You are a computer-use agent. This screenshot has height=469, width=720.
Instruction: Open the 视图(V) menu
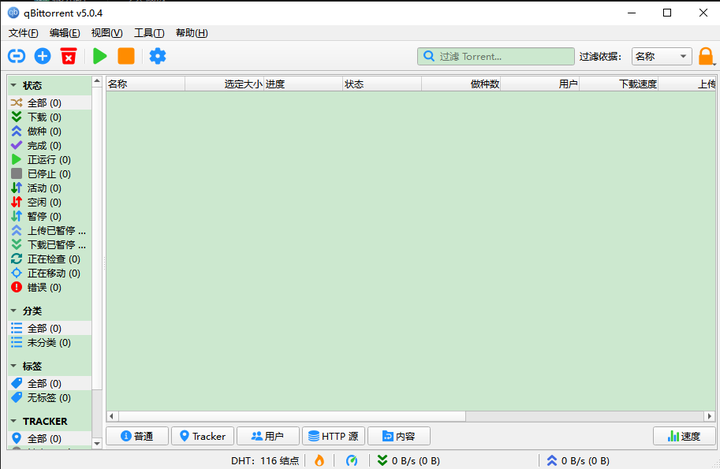coord(107,33)
